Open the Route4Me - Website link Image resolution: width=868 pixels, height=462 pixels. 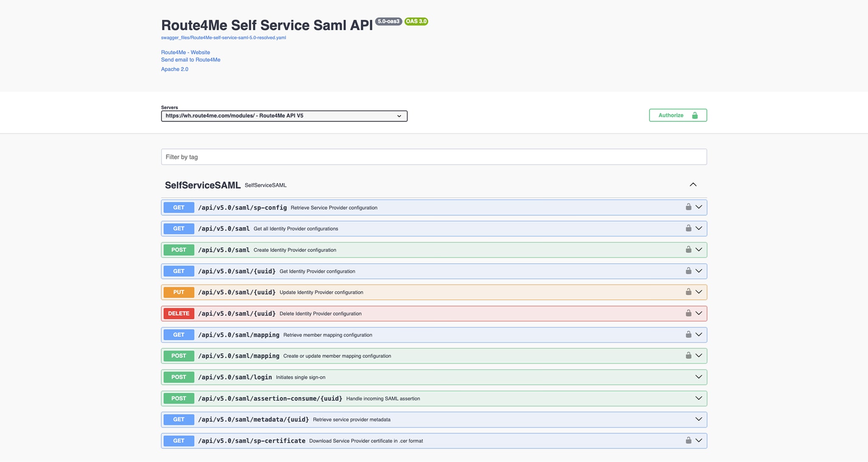pos(186,52)
